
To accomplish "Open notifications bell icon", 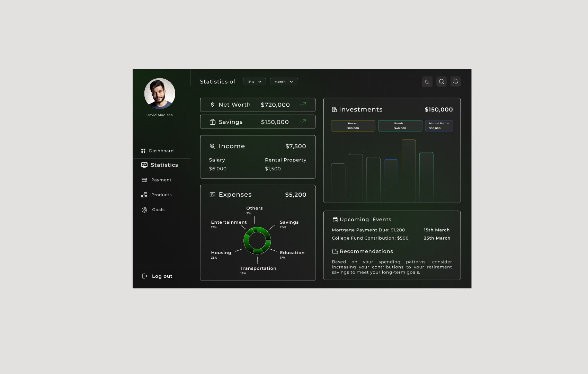I will [x=456, y=82].
